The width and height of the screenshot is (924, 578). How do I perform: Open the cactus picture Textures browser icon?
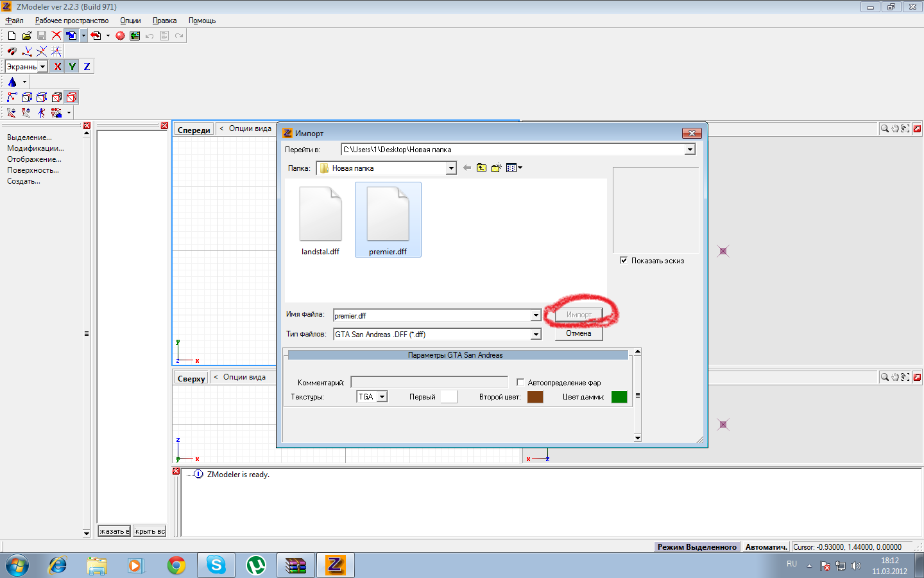point(135,36)
